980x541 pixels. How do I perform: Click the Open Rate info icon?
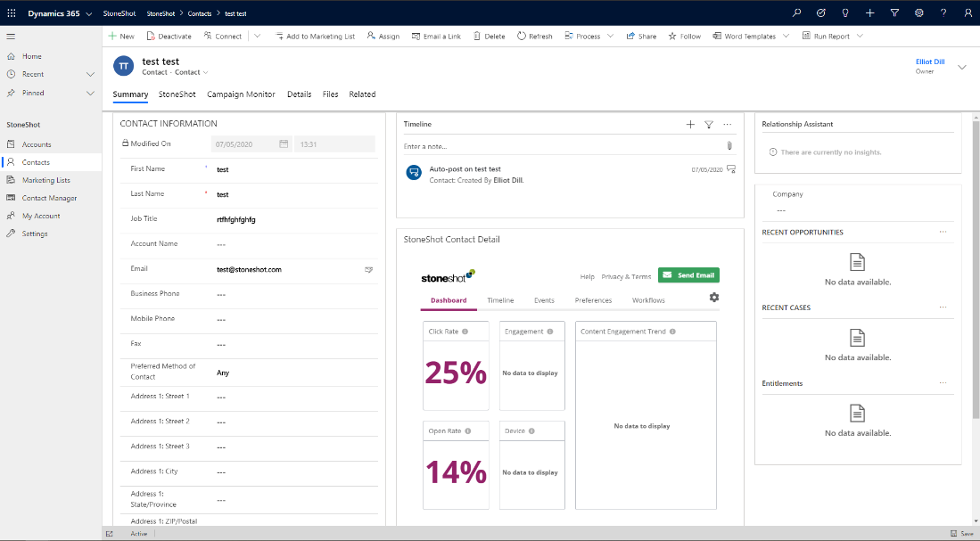pyautogui.click(x=468, y=431)
